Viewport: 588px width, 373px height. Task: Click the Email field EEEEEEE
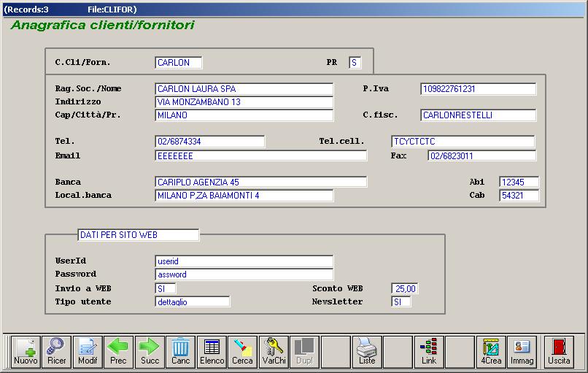pos(260,155)
